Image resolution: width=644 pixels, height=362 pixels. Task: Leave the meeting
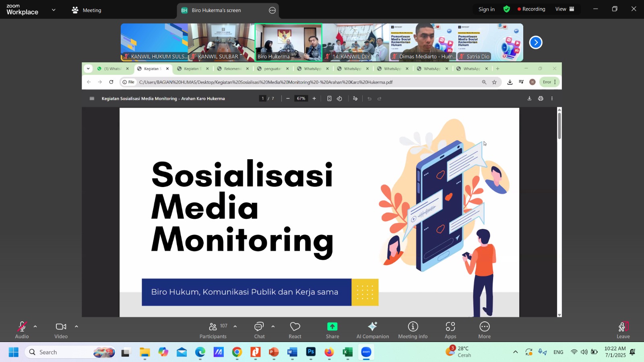pos(623,330)
